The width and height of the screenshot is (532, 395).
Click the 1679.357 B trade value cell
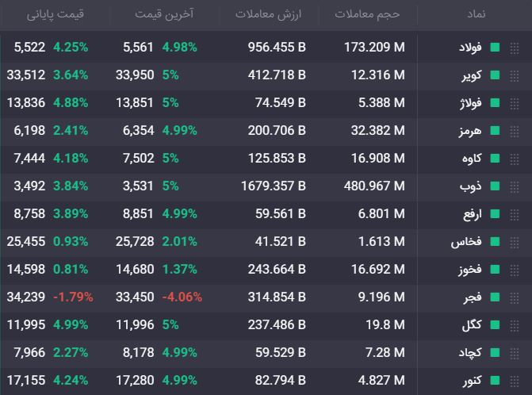[274, 186]
